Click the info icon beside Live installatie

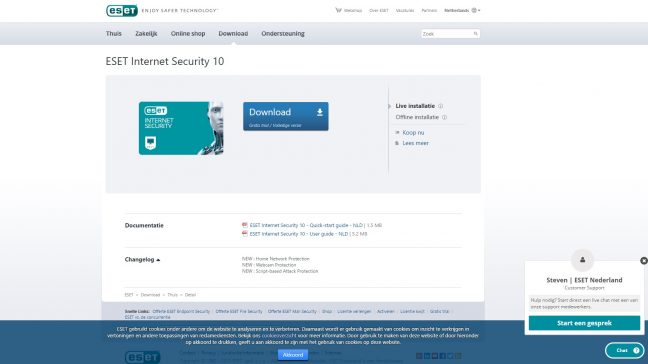(441, 106)
